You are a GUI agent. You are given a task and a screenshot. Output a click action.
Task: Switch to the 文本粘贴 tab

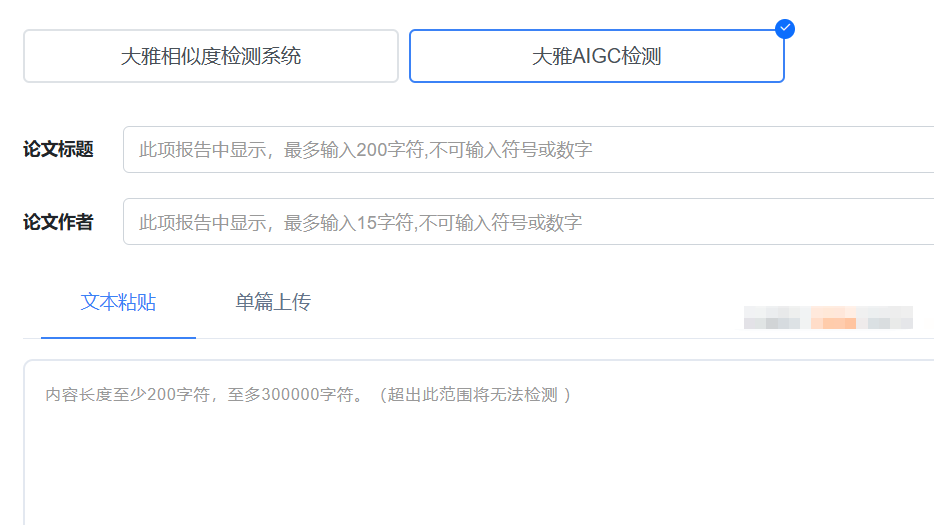(118, 302)
